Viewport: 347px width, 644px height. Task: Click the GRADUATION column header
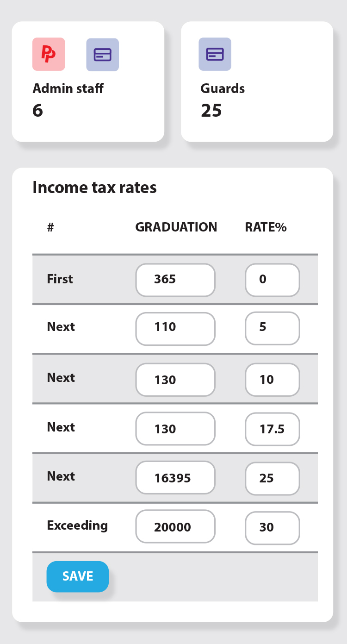176,227
